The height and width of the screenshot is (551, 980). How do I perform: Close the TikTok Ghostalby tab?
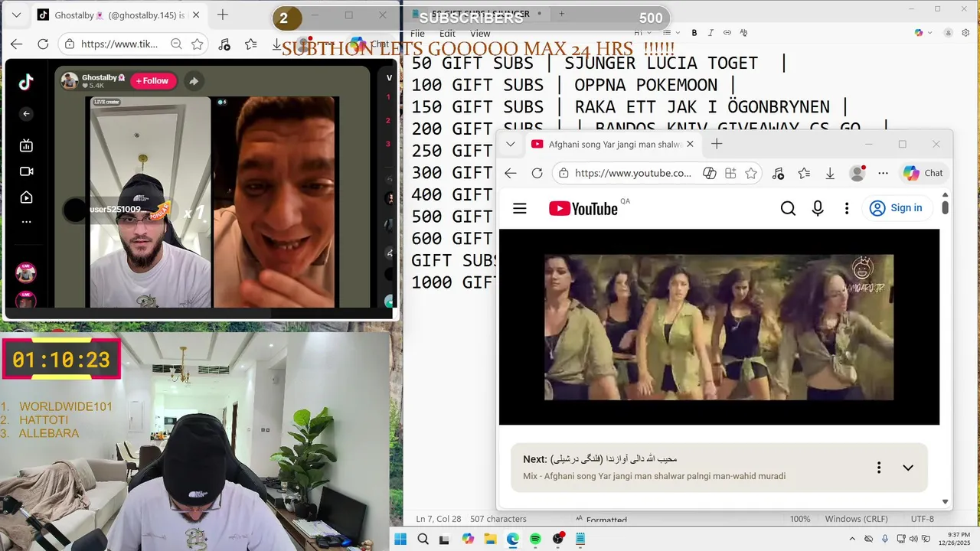click(x=195, y=15)
